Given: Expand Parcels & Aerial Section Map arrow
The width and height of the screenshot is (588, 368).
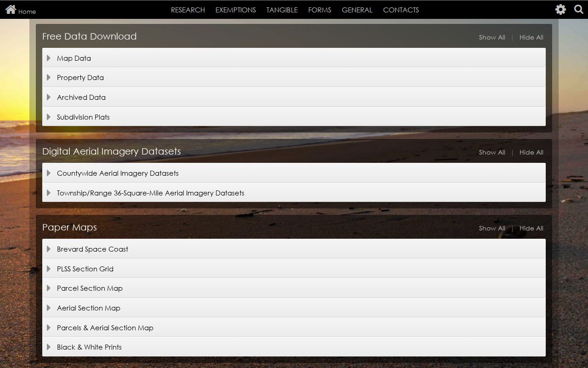Looking at the screenshot, I should click(x=49, y=328).
